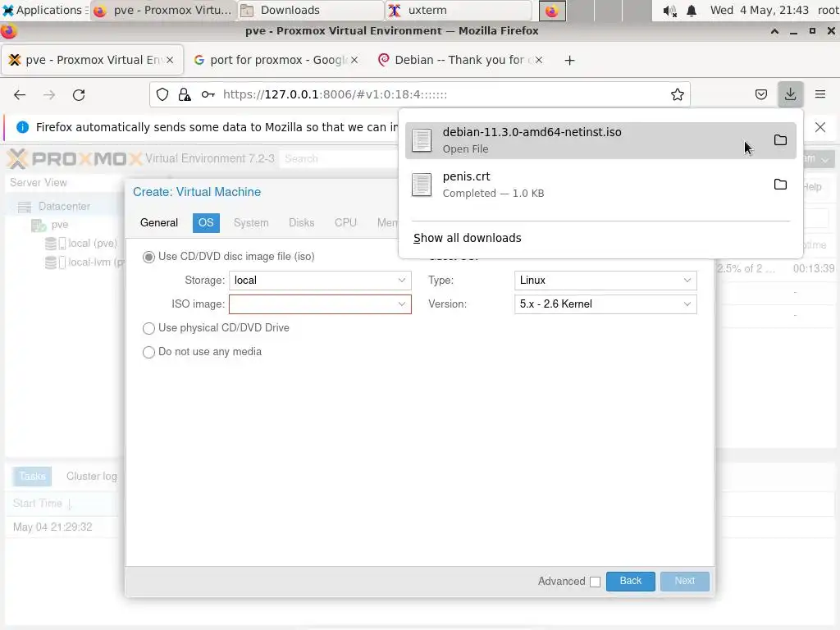Reload the current page
Viewport: 840px width, 630px height.
[79, 95]
